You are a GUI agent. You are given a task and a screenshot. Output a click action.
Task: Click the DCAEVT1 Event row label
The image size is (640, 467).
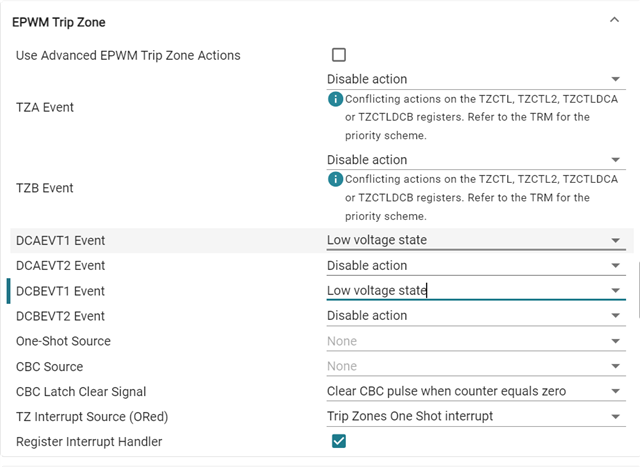coord(61,240)
